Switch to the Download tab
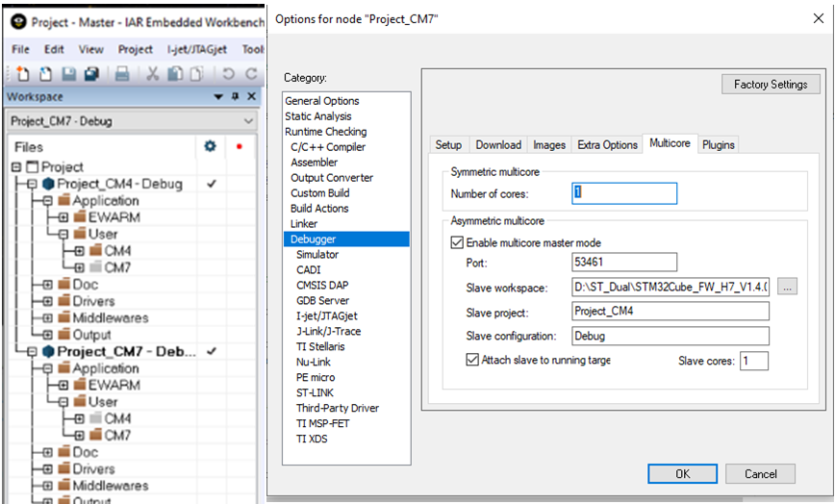Image resolution: width=835 pixels, height=504 pixels. click(x=498, y=144)
